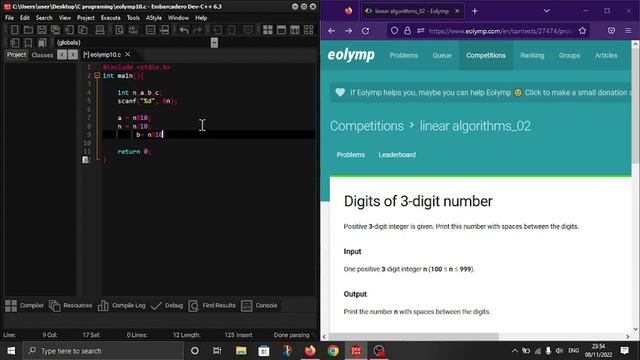Open Firefox application menu

pos(628,31)
